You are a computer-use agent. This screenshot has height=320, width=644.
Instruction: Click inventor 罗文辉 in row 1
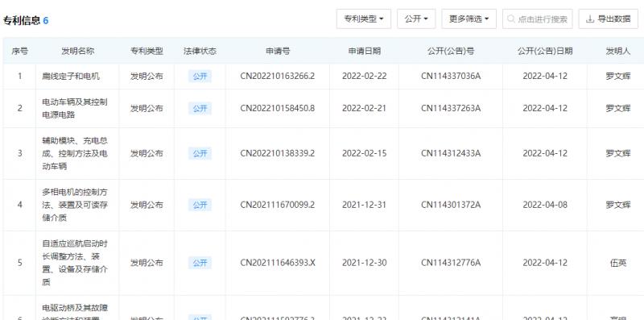618,76
